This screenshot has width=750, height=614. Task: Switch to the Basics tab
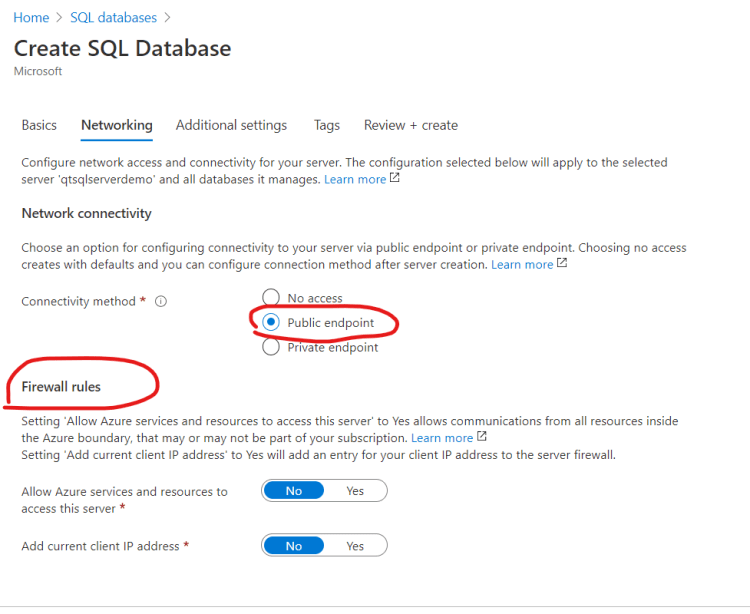point(39,125)
